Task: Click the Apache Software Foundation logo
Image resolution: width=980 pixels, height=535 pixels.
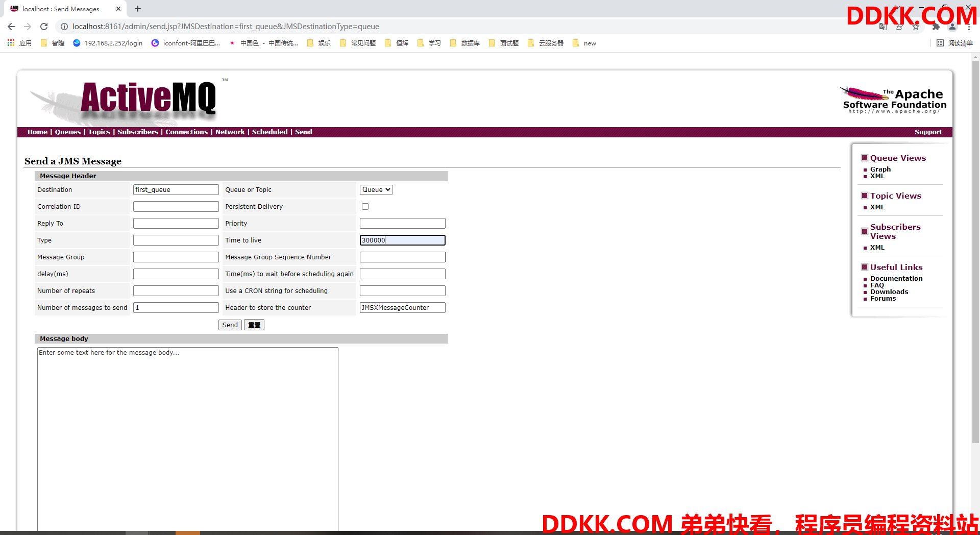Action: pos(893,100)
